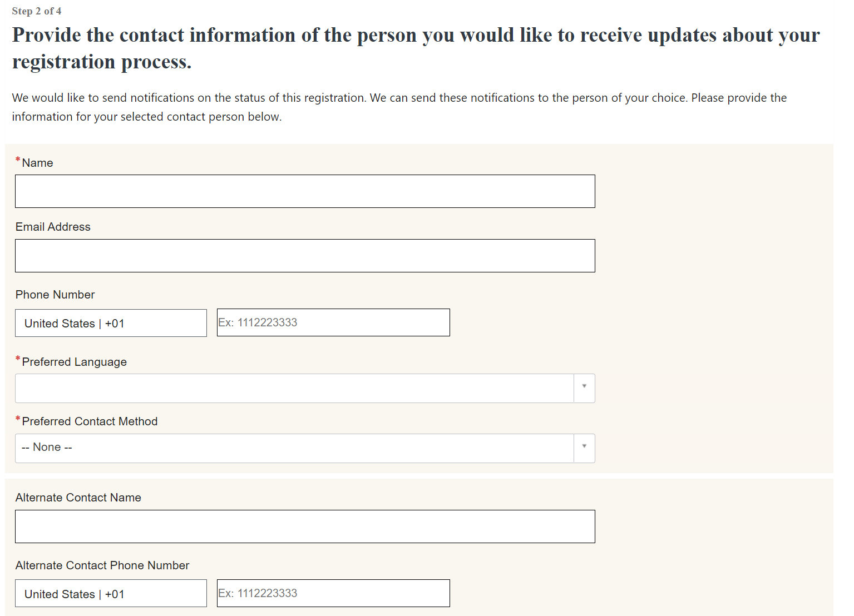Screen dimensions: 854x616
Task: Click the Preferred Language label
Action: pos(74,362)
